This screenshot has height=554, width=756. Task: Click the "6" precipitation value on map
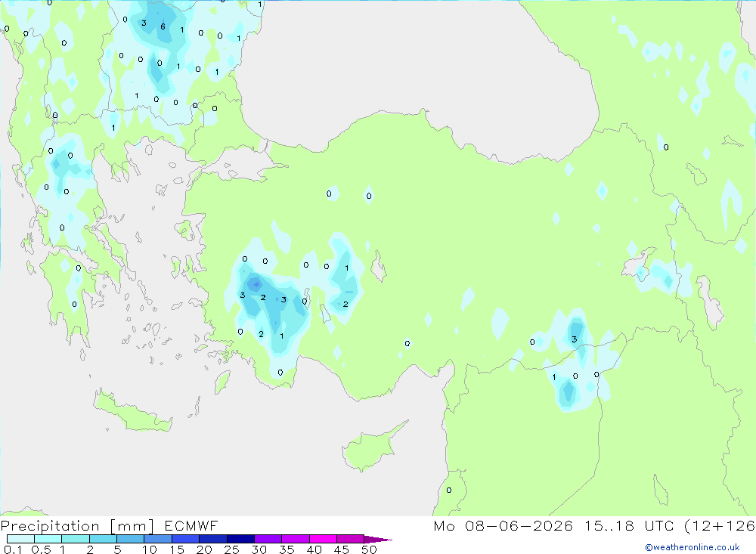163,26
